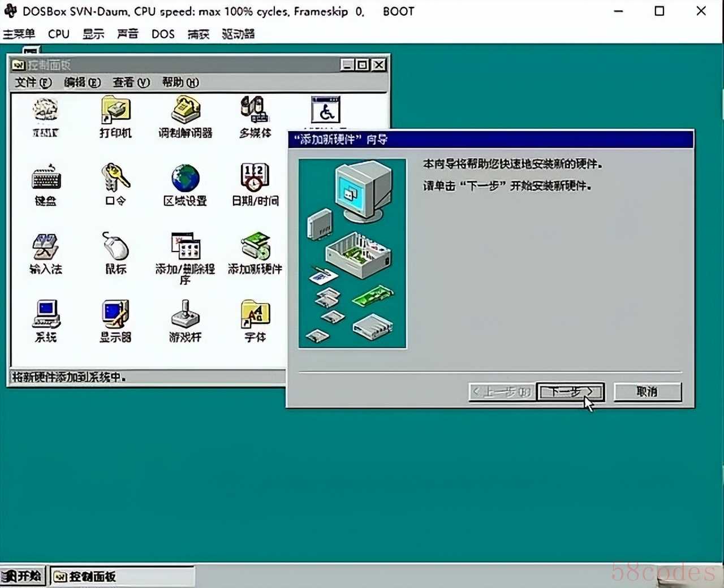Click the “添加新硬件”向导 title bar
724x588 pixels.
(490, 139)
